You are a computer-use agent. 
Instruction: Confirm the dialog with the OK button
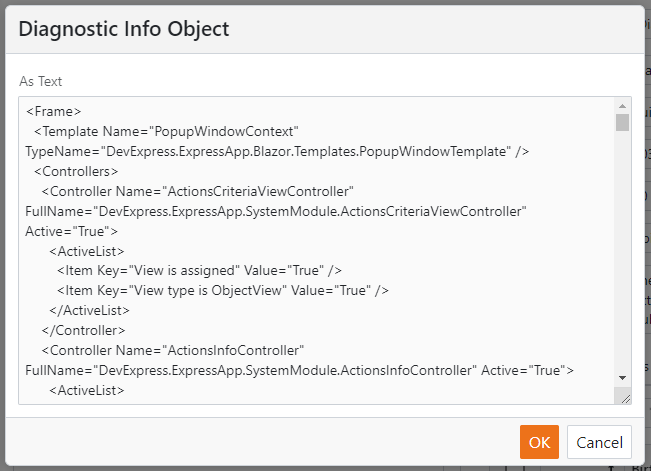pyautogui.click(x=539, y=442)
